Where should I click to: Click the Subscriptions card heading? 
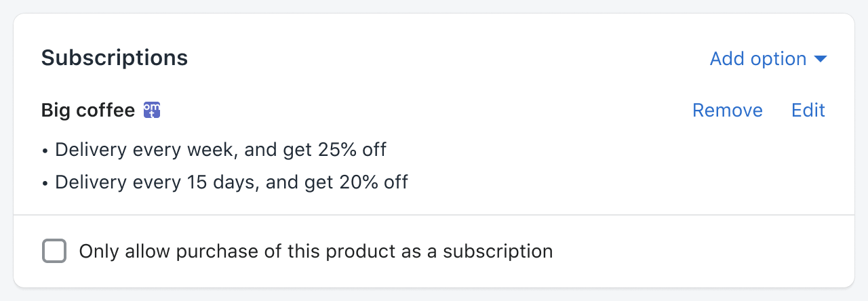click(x=114, y=58)
